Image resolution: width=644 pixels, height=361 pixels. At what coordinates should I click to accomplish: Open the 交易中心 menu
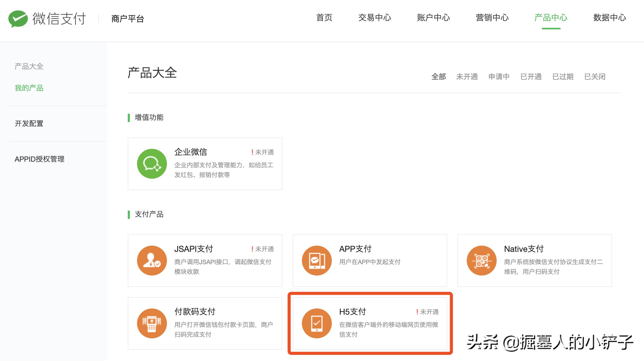(375, 18)
